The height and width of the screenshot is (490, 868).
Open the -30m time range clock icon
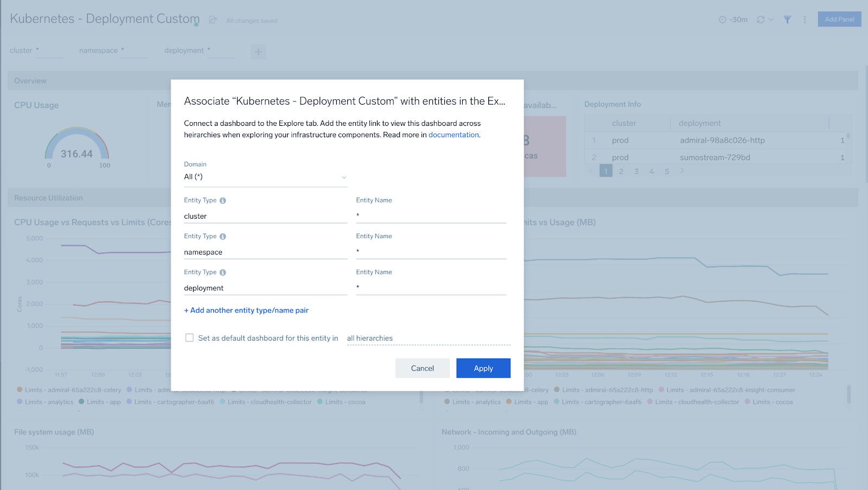723,20
